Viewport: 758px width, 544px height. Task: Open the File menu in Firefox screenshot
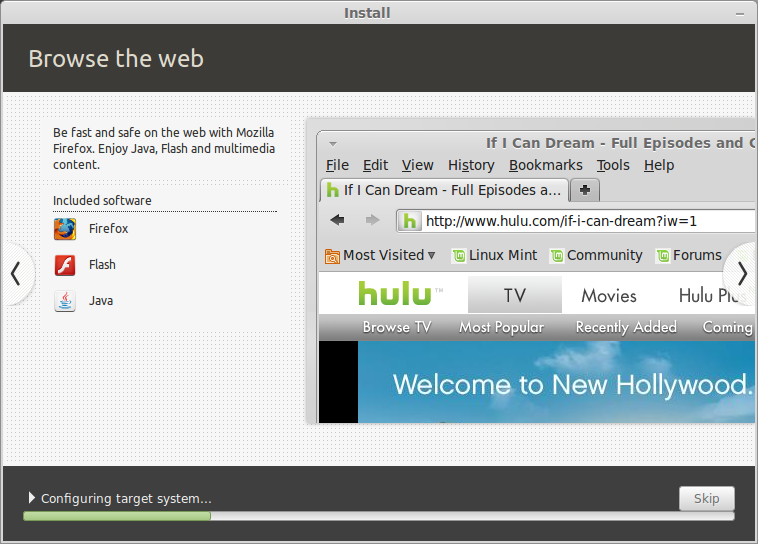point(337,165)
